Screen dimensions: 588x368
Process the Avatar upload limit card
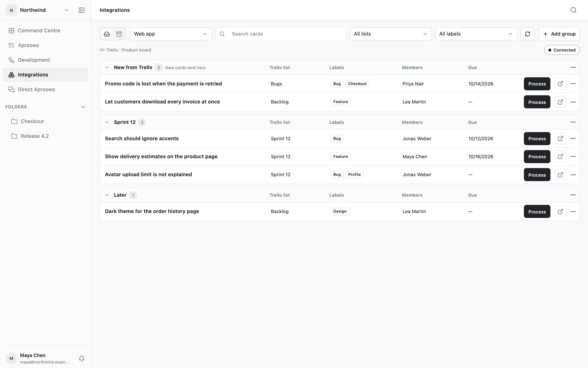click(x=537, y=175)
